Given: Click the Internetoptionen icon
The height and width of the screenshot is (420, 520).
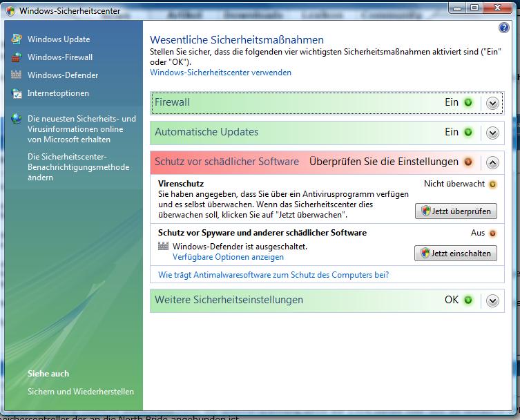Looking at the screenshot, I should [x=17, y=93].
